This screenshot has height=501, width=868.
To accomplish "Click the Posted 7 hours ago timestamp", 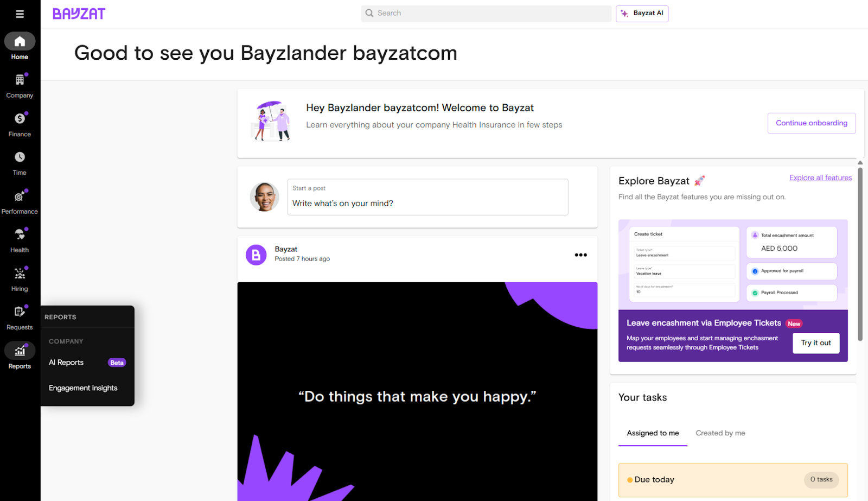I will point(302,259).
